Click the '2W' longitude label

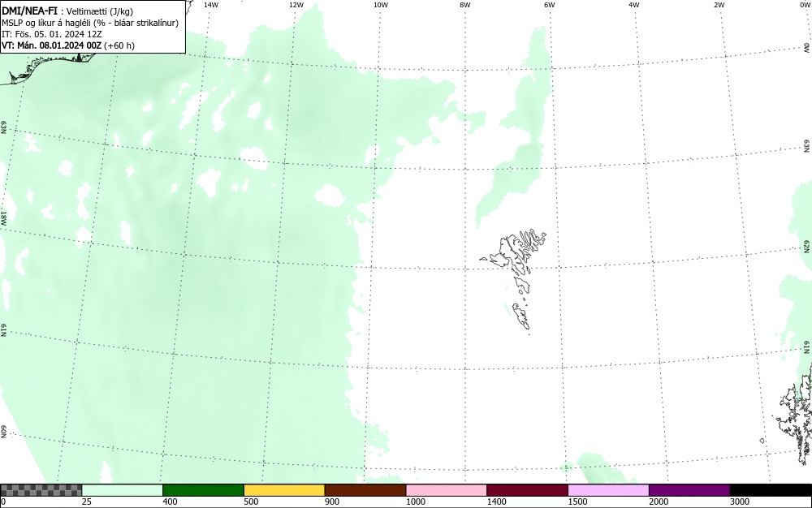(x=719, y=5)
